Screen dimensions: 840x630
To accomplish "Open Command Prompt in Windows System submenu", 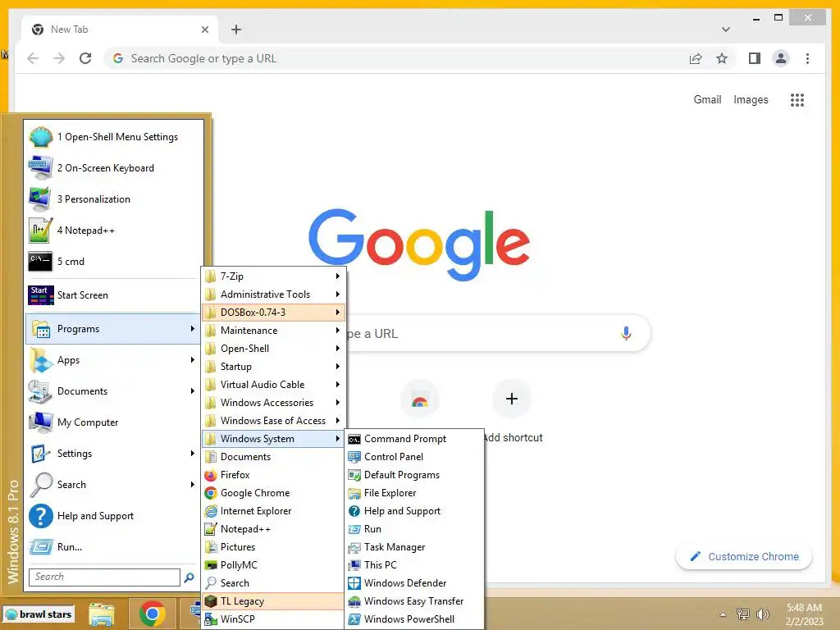I will pos(414,439).
